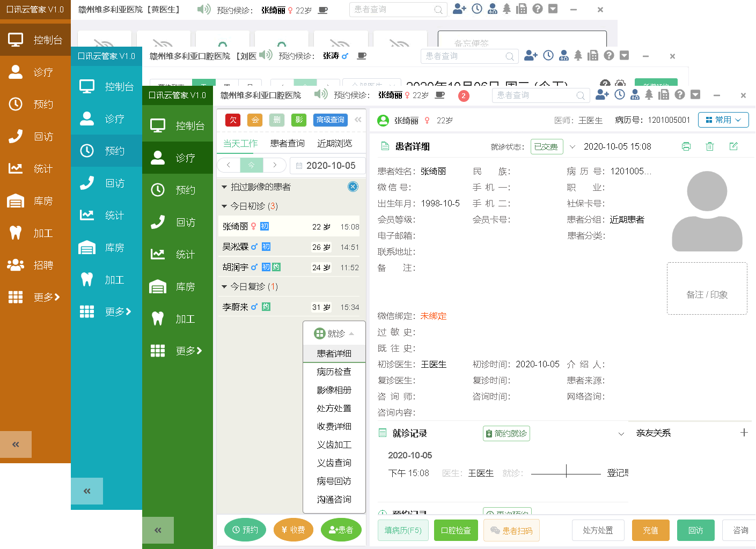This screenshot has width=756, height=549.
Task: Open 加工 tooth icon in the orange sidebar
Action: coord(16,233)
